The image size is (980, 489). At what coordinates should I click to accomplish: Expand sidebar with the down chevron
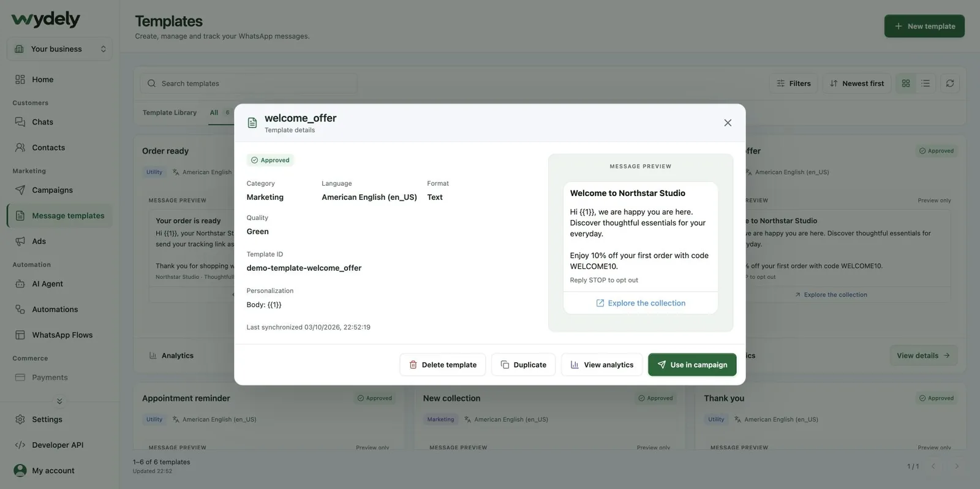coord(59,401)
